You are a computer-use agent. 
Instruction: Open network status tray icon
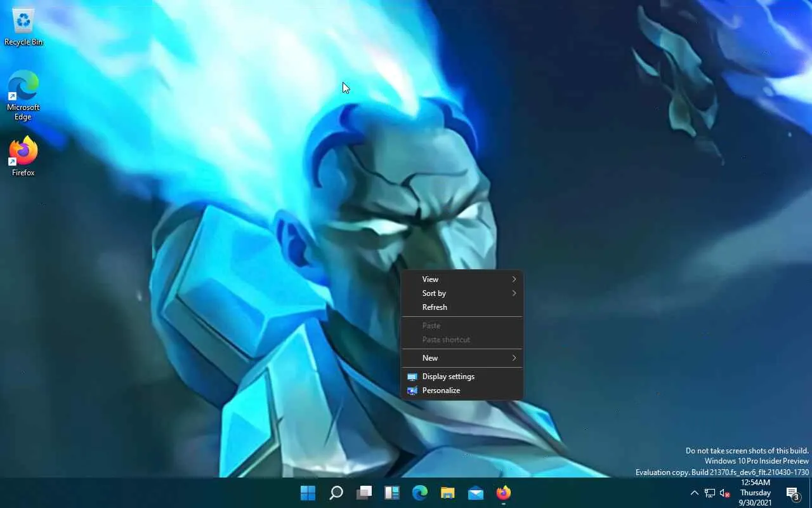pyautogui.click(x=710, y=493)
